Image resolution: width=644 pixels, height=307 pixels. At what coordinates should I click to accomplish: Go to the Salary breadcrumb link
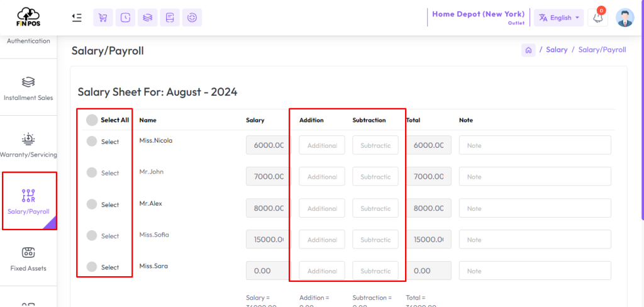tap(557, 50)
